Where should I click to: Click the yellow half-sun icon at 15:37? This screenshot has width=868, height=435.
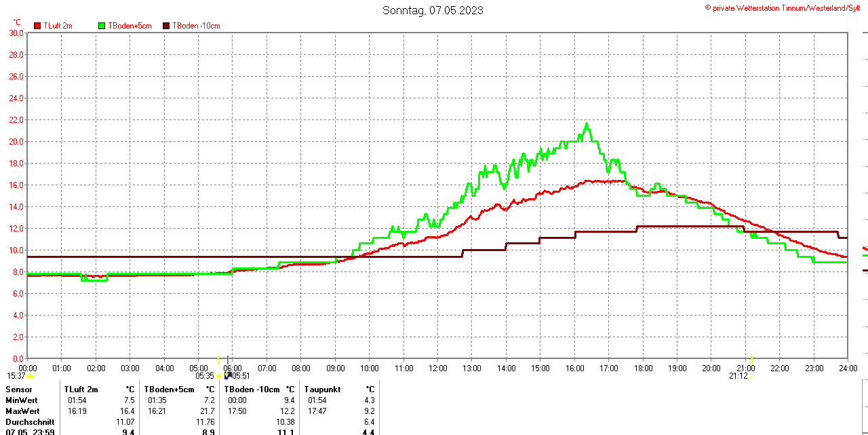[x=30, y=376]
